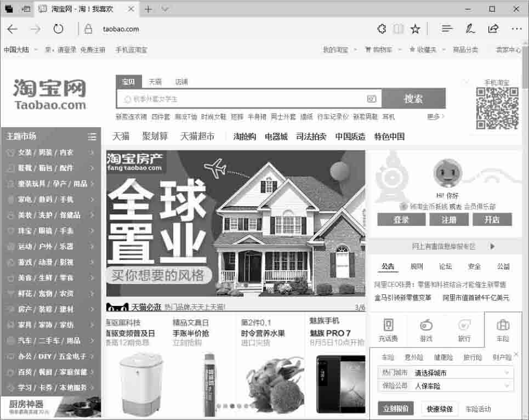
Task: Click in the Taobao search input field
Action: [249, 99]
